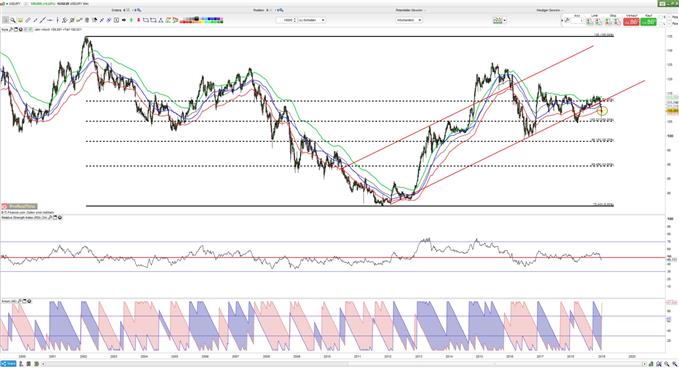Select the circled clock-style toolbar icon
This screenshot has width=679, height=368.
[x=116, y=20]
